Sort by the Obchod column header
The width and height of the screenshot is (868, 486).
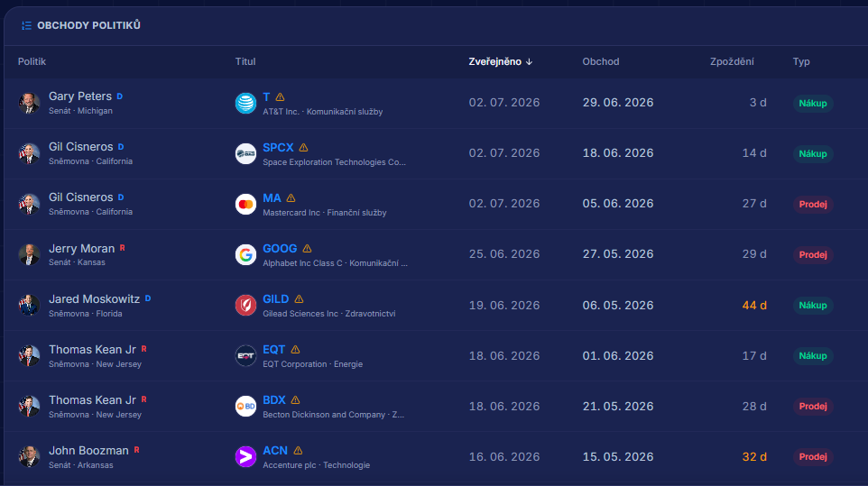point(601,61)
